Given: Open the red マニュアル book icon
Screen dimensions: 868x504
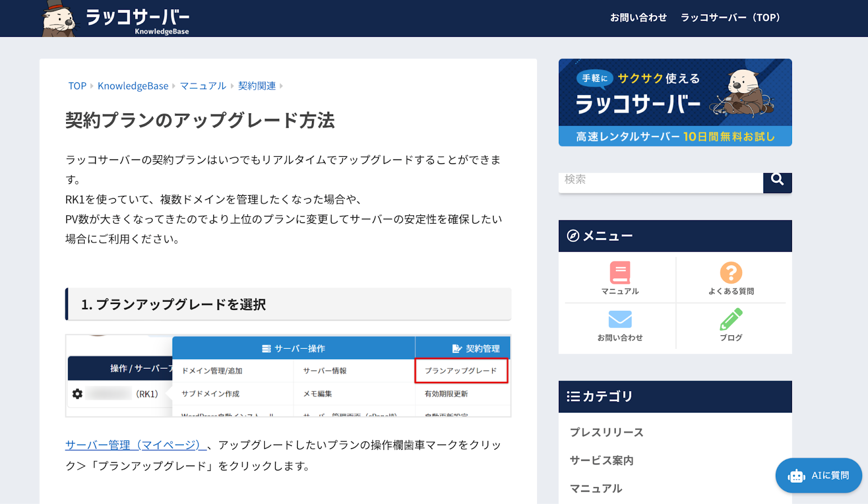Looking at the screenshot, I should (x=620, y=273).
